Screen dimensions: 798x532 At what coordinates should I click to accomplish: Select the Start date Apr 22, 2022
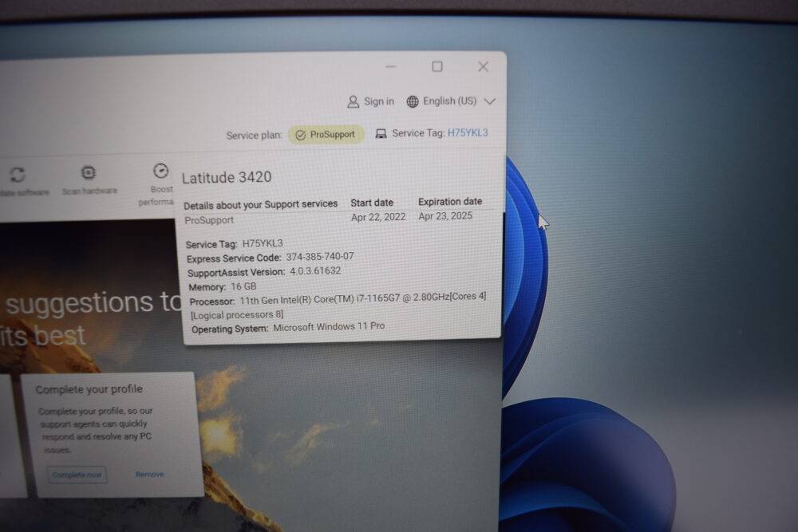378,217
